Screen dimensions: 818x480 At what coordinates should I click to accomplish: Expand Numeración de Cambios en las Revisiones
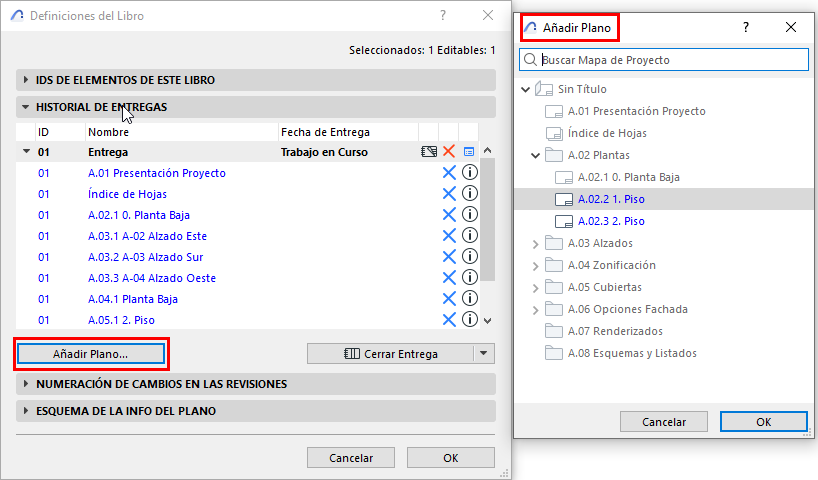pyautogui.click(x=25, y=384)
